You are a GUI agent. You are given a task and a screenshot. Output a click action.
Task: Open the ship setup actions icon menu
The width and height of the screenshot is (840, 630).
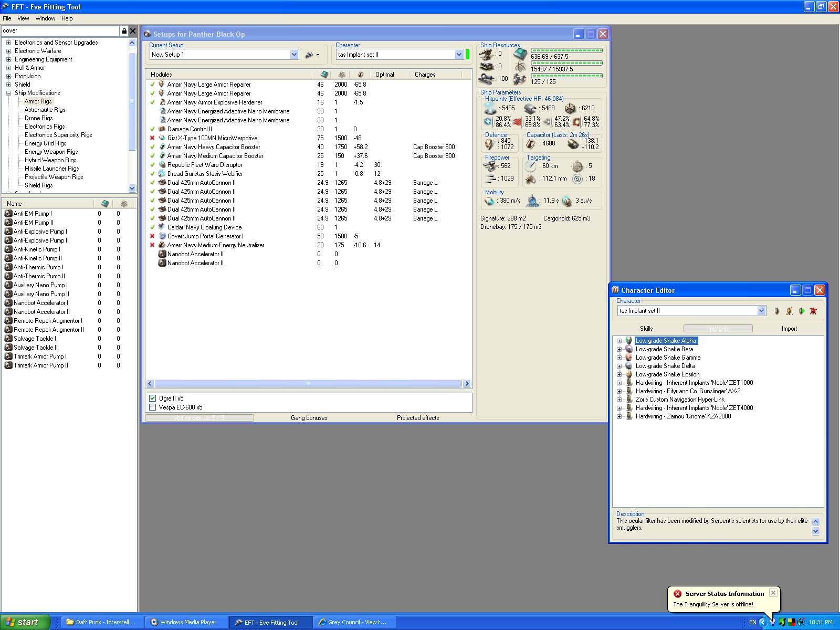312,55
